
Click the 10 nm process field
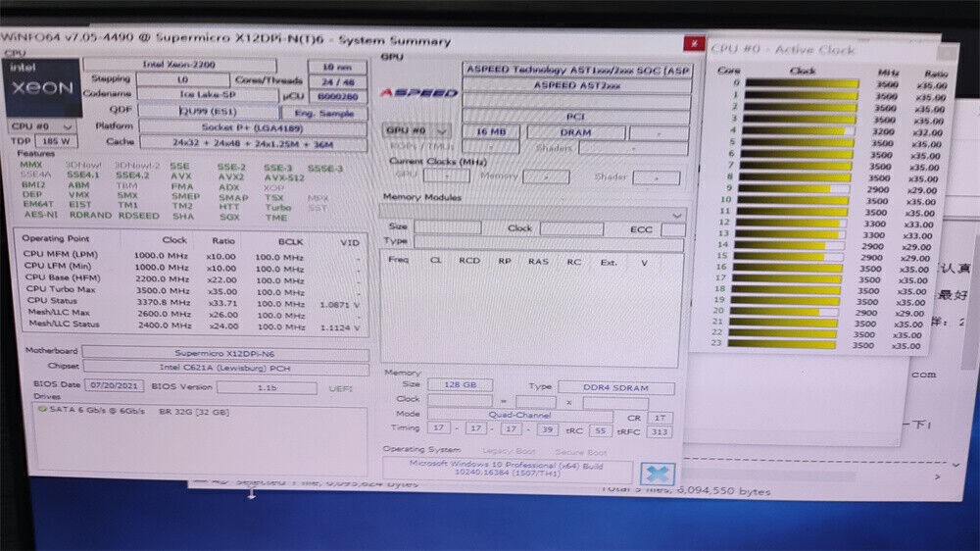tap(337, 67)
